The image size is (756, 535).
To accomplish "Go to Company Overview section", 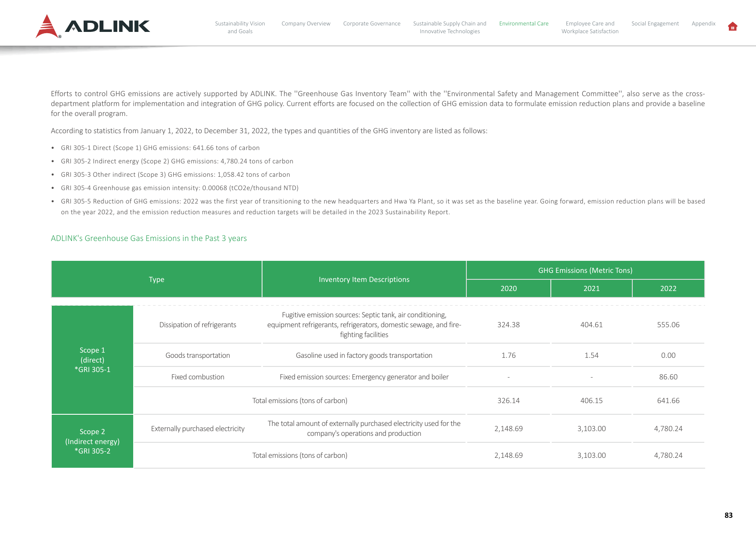I will (306, 24).
